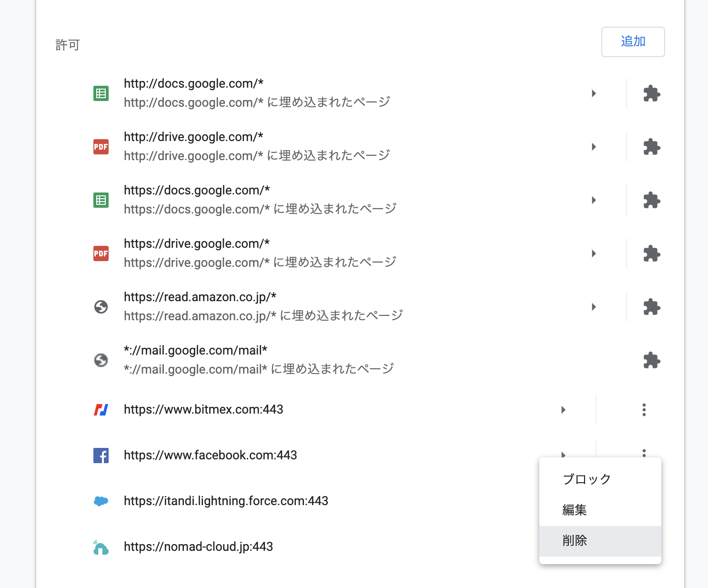
Task: Click extension puzzle icon for https://drive.google.com/*
Action: click(x=651, y=253)
